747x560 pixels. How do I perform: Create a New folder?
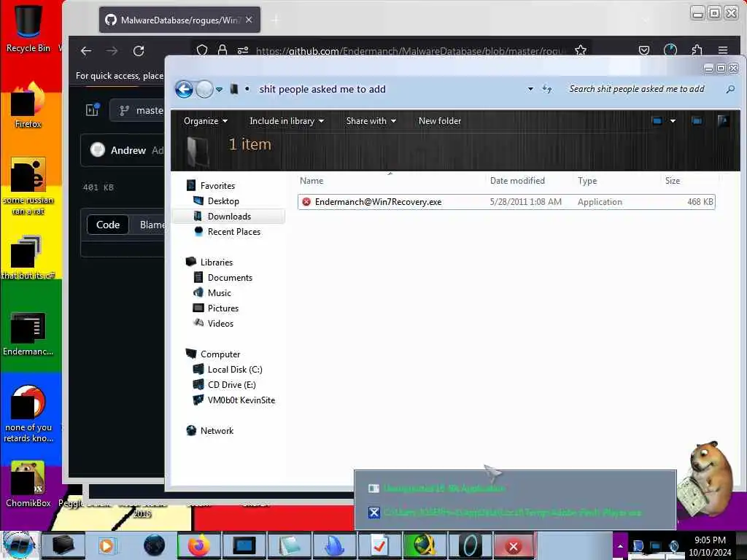pos(440,121)
